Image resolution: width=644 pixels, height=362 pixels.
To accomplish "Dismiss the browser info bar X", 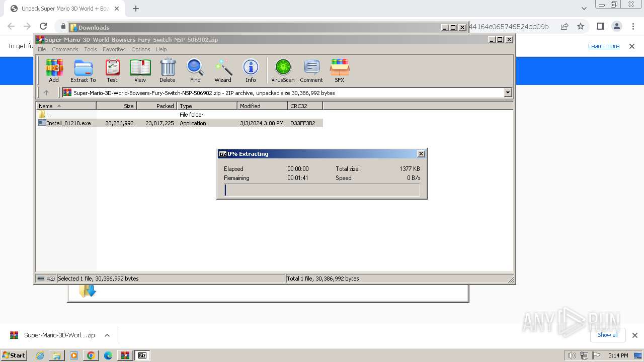I will (631, 46).
